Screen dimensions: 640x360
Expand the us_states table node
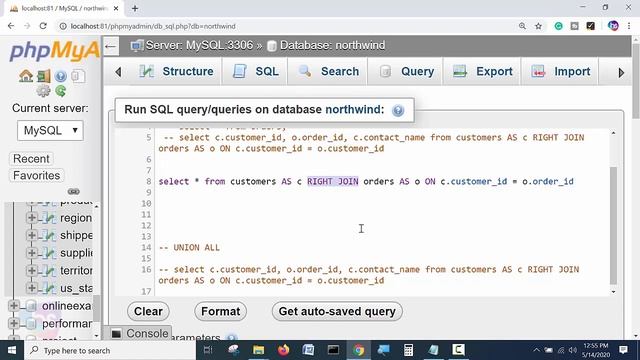pos(31,288)
